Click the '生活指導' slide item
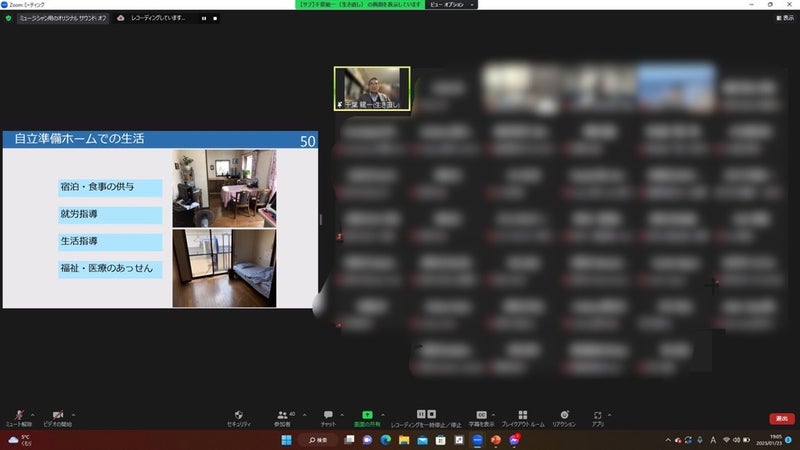The height and width of the screenshot is (450, 800). [110, 241]
